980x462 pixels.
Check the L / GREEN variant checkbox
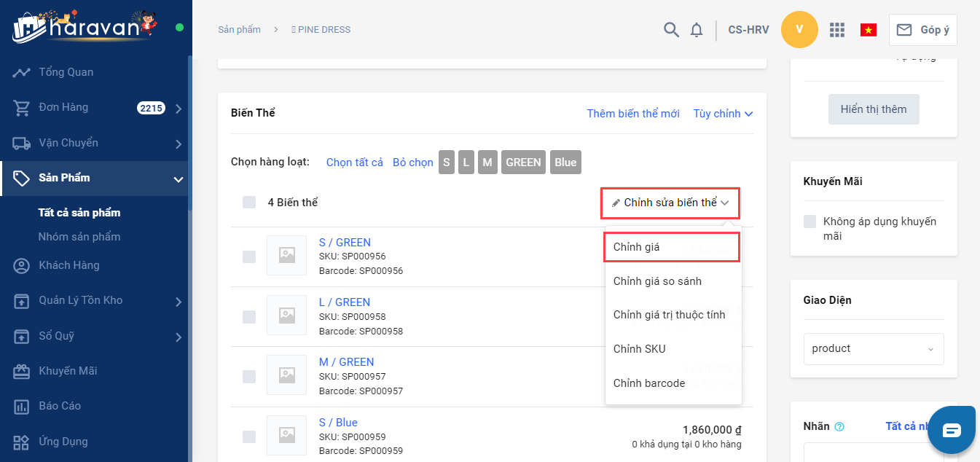pos(249,316)
